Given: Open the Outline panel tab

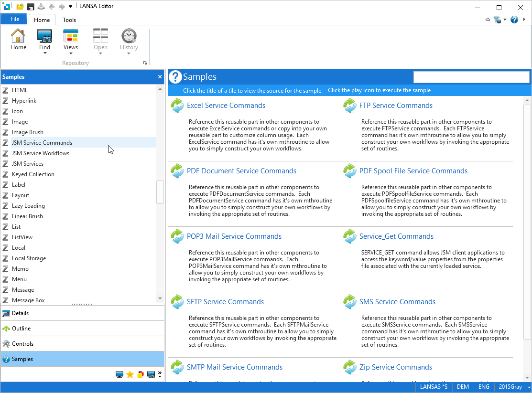Looking at the screenshot, I should (x=82, y=329).
